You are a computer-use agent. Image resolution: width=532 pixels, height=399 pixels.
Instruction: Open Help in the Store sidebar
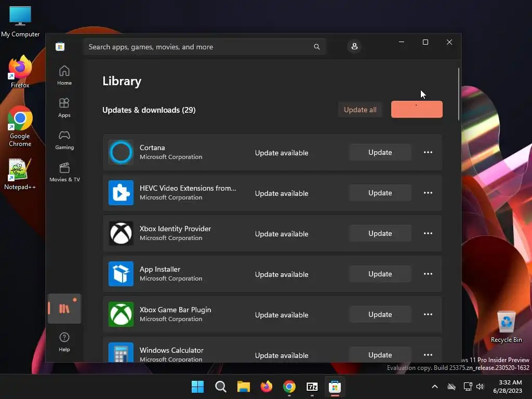tap(64, 342)
